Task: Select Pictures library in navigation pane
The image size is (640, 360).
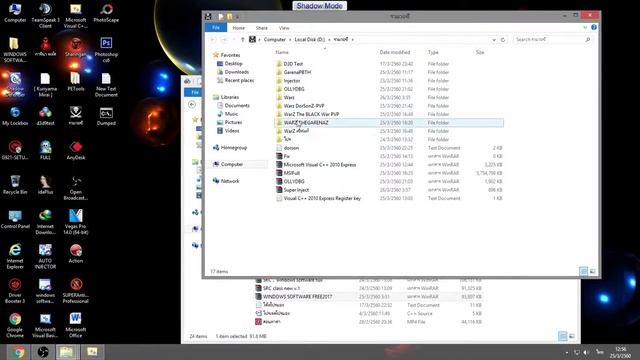Action: [233, 122]
